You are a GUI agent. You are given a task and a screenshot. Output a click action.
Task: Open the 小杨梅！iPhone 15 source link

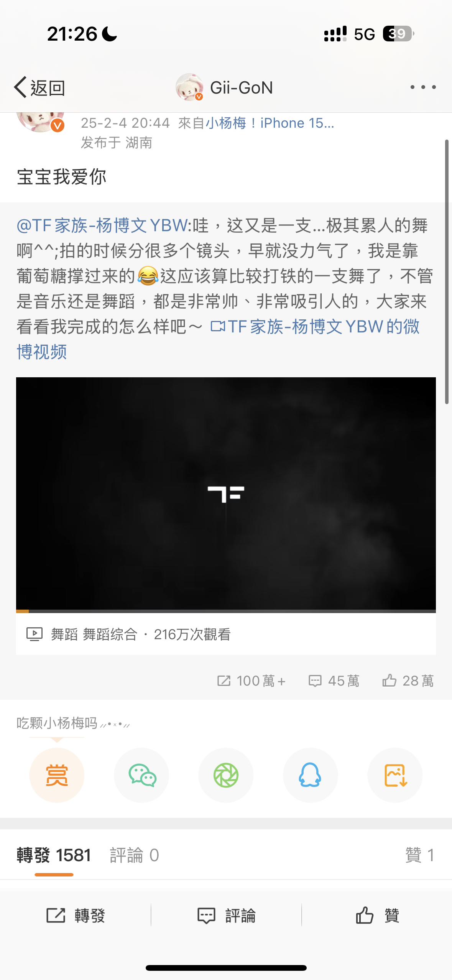click(270, 123)
